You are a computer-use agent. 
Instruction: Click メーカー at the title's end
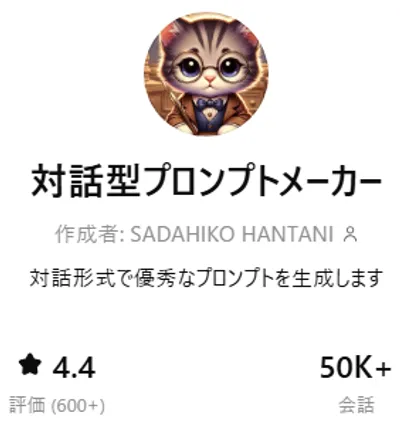(330, 180)
